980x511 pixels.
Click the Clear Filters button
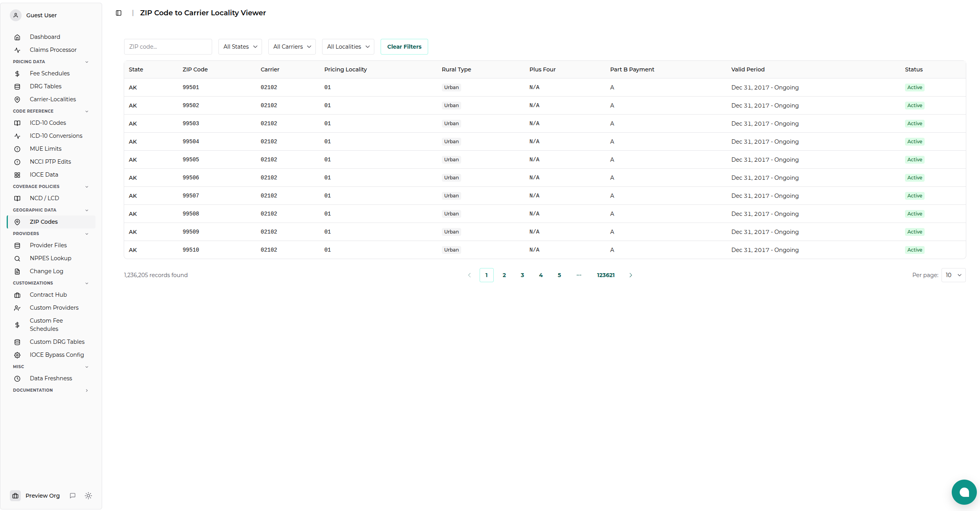404,47
